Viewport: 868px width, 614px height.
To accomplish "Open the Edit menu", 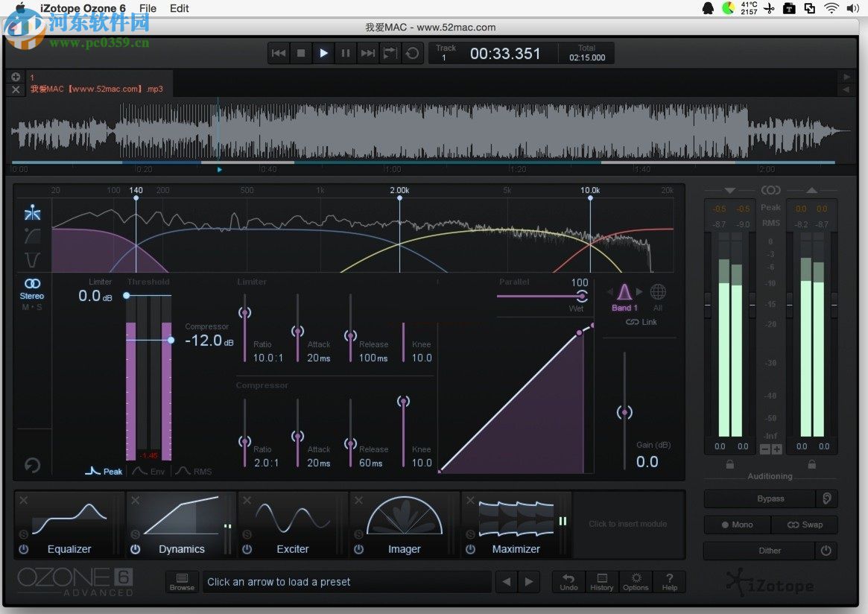I will pos(179,8).
